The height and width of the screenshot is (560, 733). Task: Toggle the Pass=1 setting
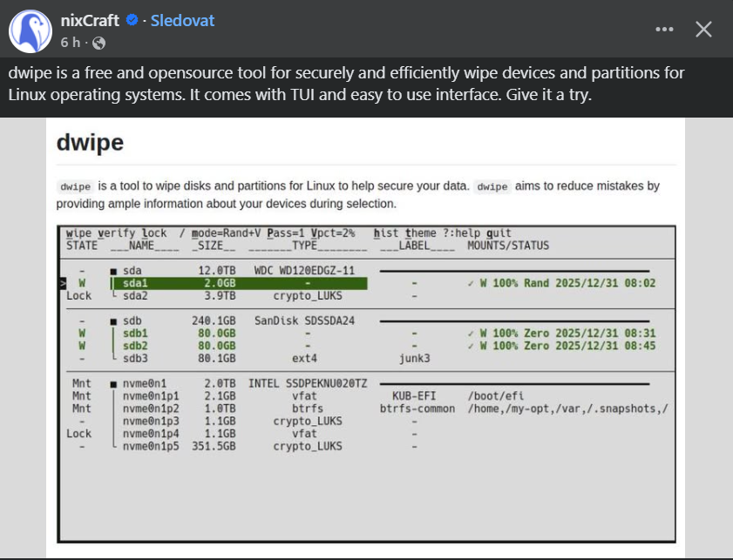pyautogui.click(x=288, y=233)
